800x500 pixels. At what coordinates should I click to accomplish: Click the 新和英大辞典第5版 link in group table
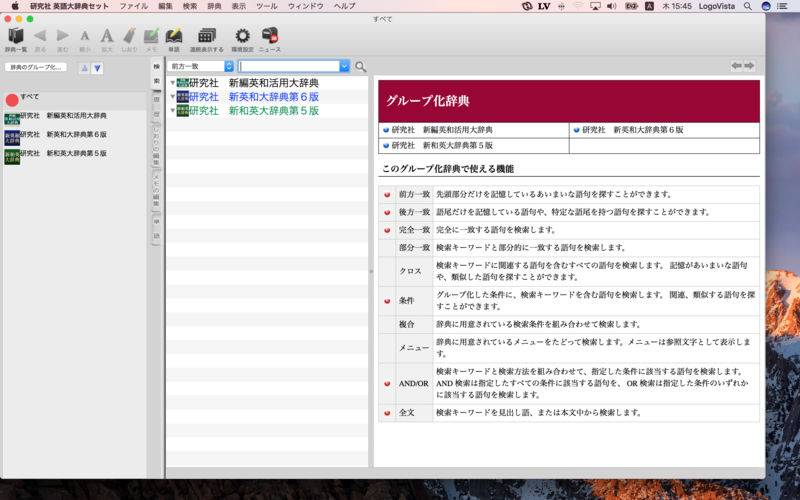(x=442, y=145)
